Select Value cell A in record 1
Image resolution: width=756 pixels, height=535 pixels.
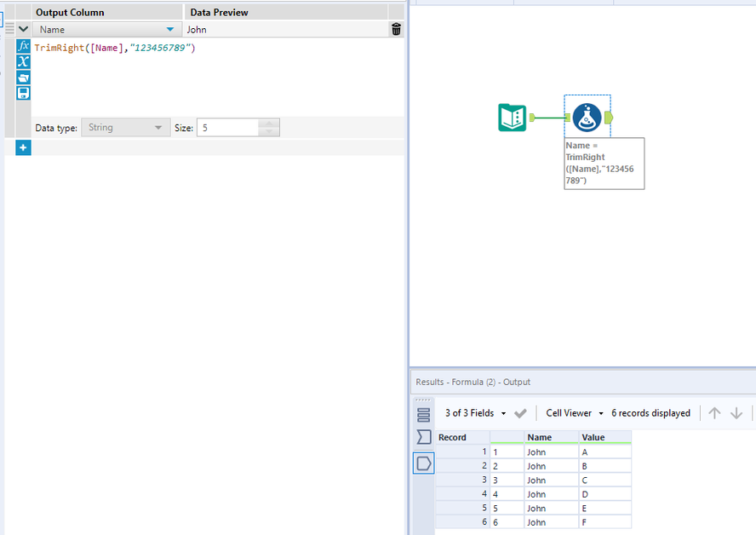(x=605, y=452)
